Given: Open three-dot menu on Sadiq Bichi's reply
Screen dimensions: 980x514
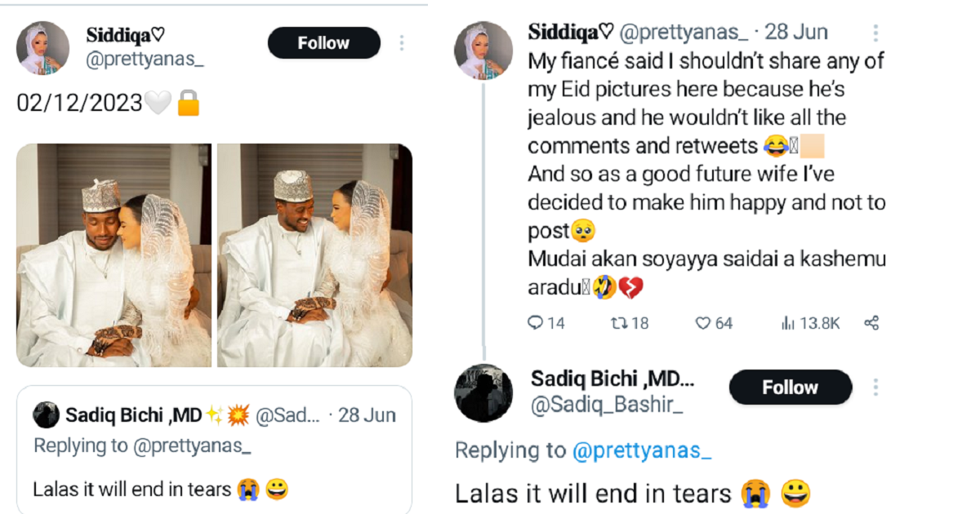Looking at the screenshot, I should (875, 387).
